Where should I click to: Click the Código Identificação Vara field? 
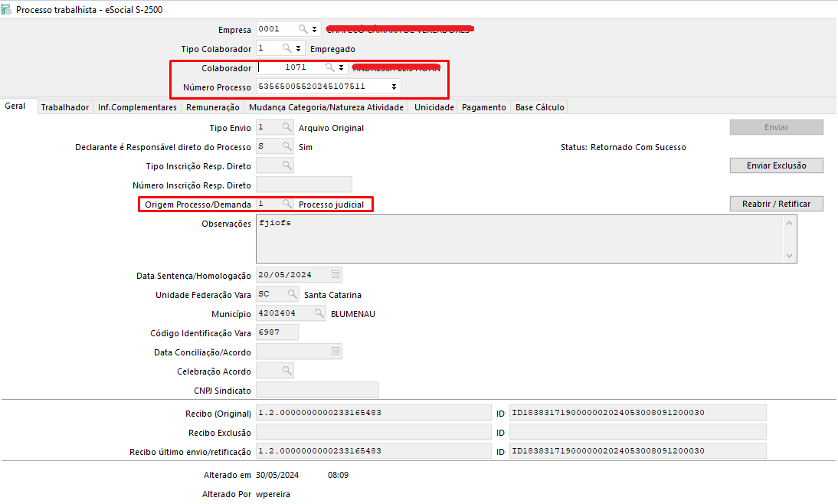point(277,332)
